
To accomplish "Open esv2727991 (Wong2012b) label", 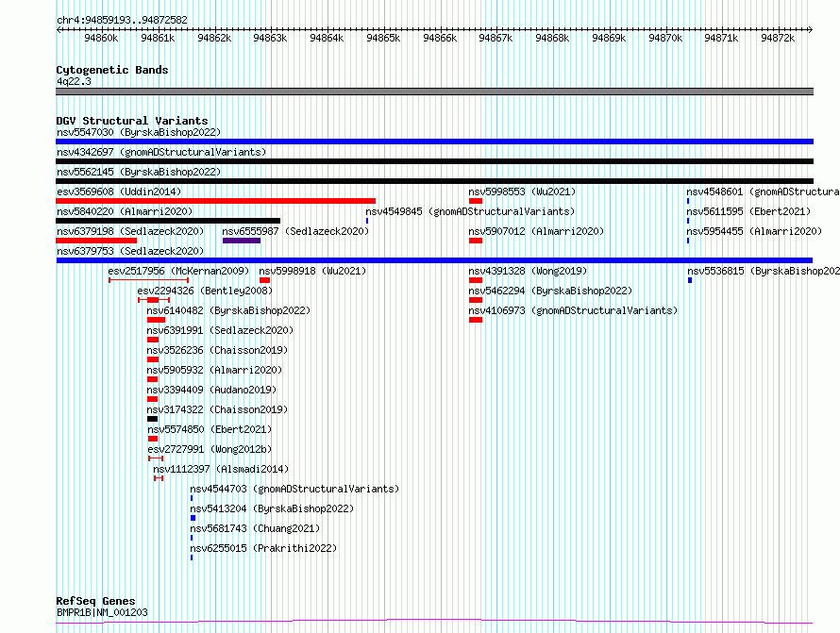I will (x=210, y=449).
